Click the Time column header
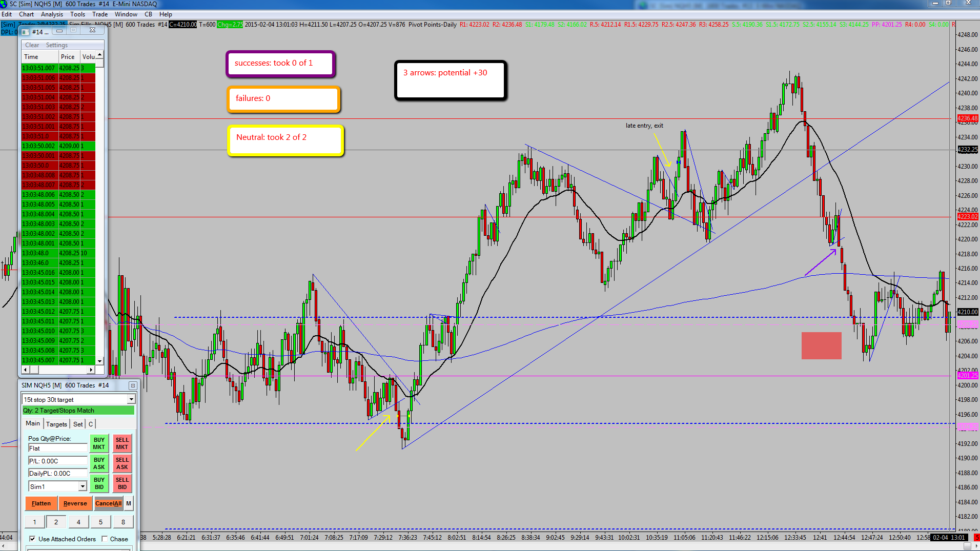The height and width of the screenshot is (551, 980). 40,57
